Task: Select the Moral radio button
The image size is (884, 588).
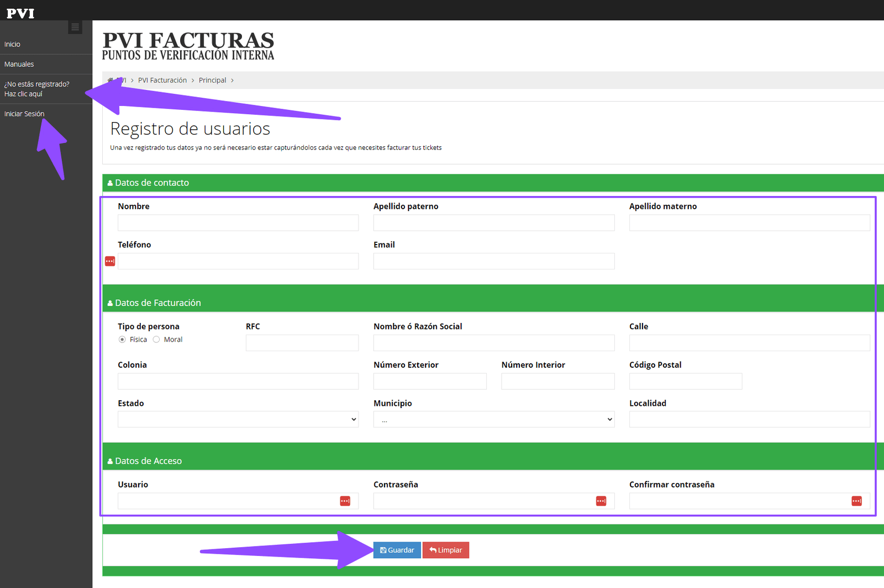Action: click(156, 340)
